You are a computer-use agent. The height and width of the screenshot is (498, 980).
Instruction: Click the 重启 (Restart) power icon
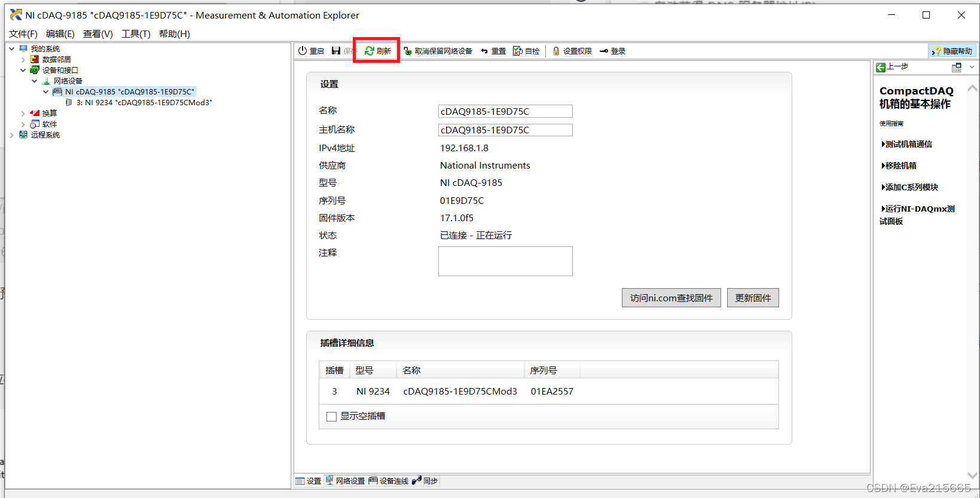(303, 51)
